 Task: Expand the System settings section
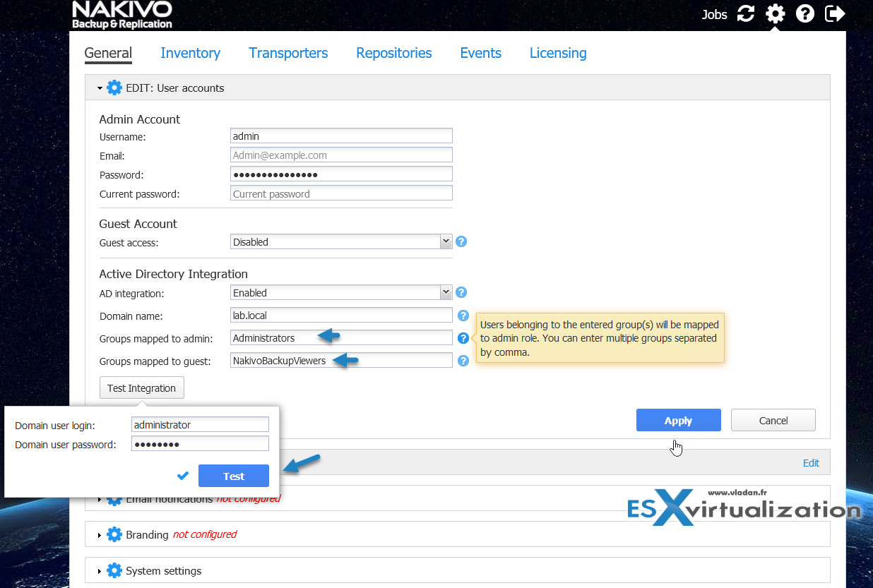point(100,571)
